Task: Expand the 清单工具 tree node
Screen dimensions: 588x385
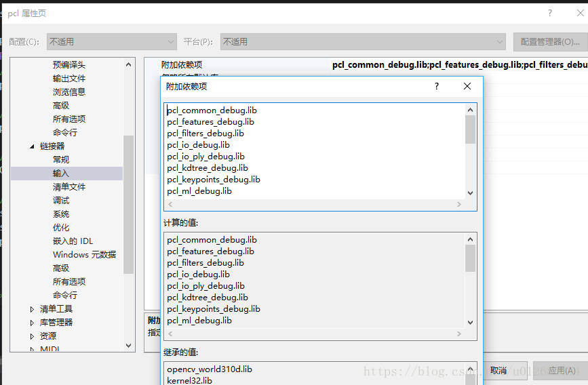Action: pos(32,309)
